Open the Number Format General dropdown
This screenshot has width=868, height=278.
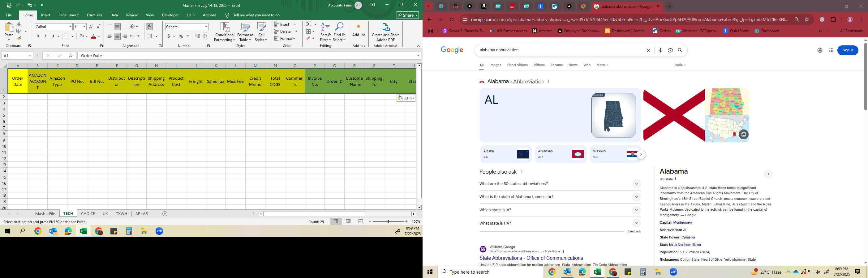click(x=206, y=27)
